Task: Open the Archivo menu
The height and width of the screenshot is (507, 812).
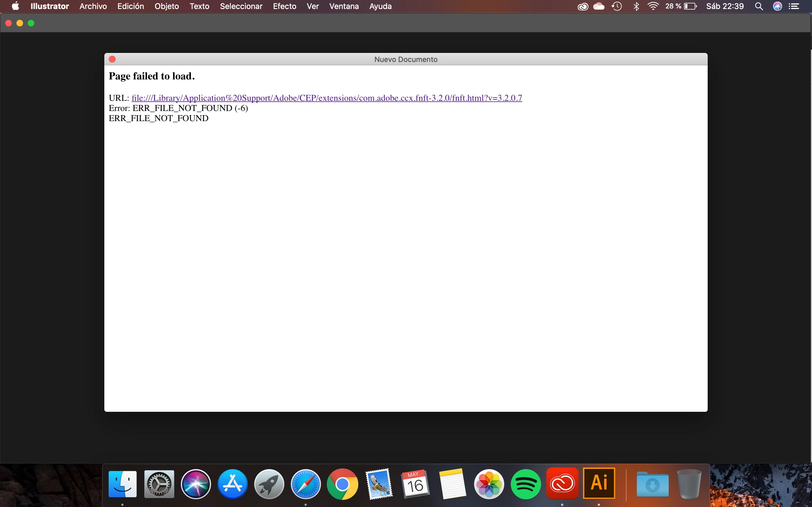Action: click(x=93, y=6)
